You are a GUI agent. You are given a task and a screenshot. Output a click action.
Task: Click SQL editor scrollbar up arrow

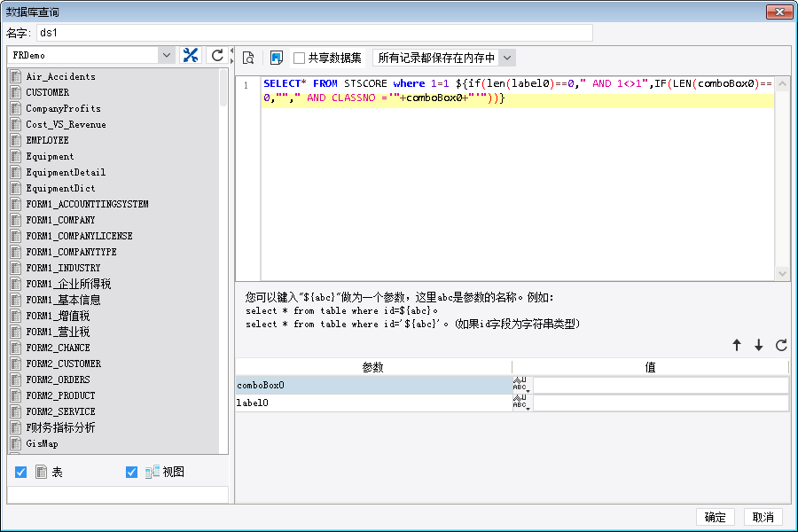(x=782, y=83)
